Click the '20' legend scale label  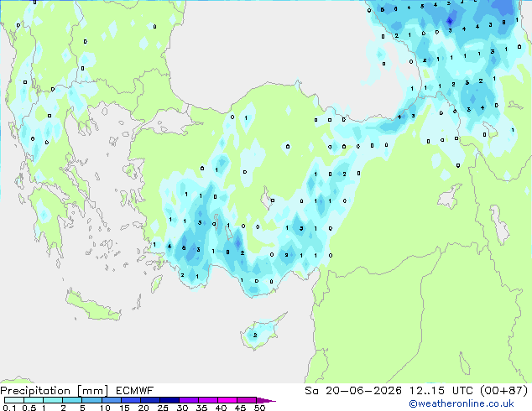(x=143, y=408)
